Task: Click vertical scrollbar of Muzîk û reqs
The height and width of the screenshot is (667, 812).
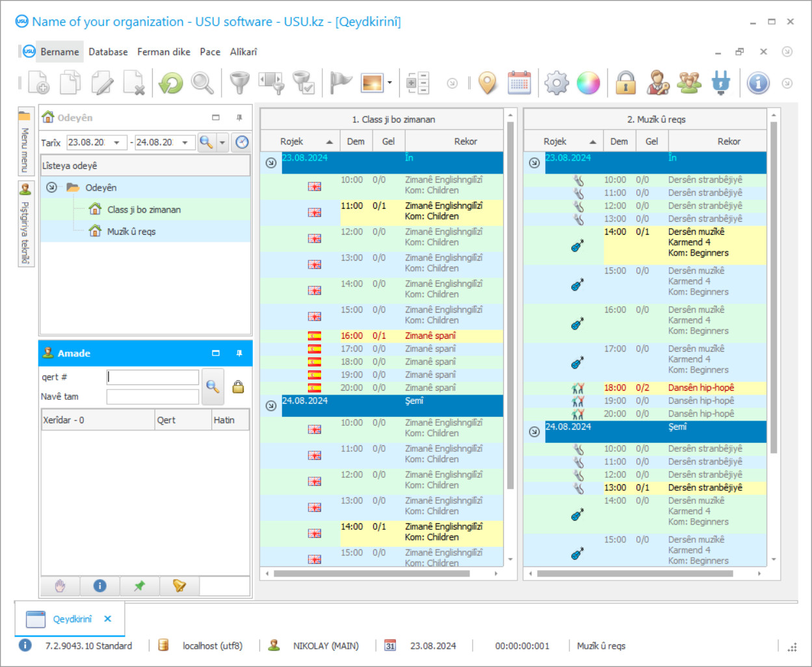Action: tap(774, 287)
